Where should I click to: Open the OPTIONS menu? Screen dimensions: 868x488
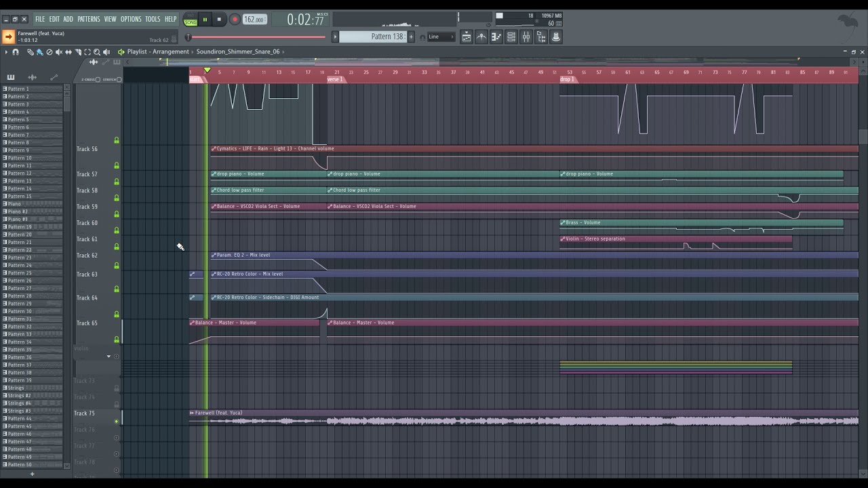point(131,19)
